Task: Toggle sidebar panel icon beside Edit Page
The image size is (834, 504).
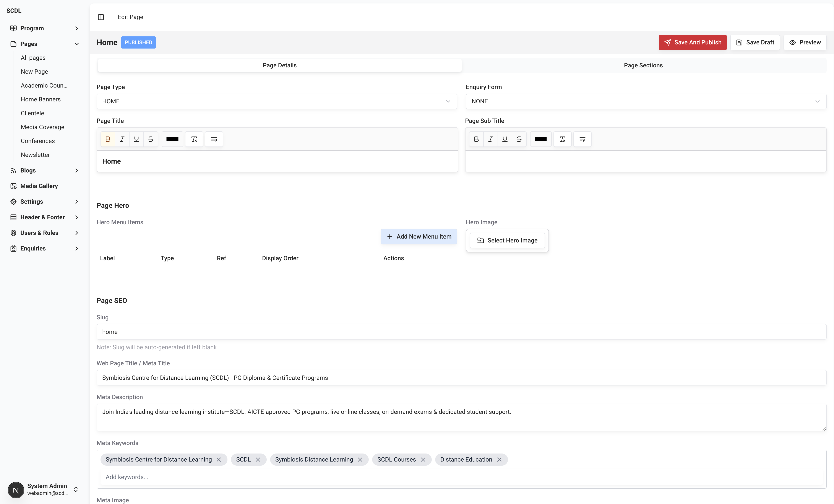Action: click(101, 17)
